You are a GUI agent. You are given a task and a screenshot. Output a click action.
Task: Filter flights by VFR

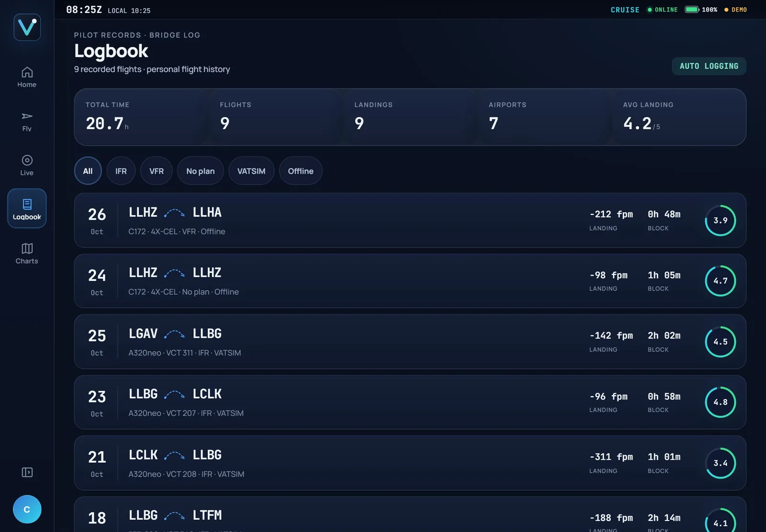click(157, 171)
